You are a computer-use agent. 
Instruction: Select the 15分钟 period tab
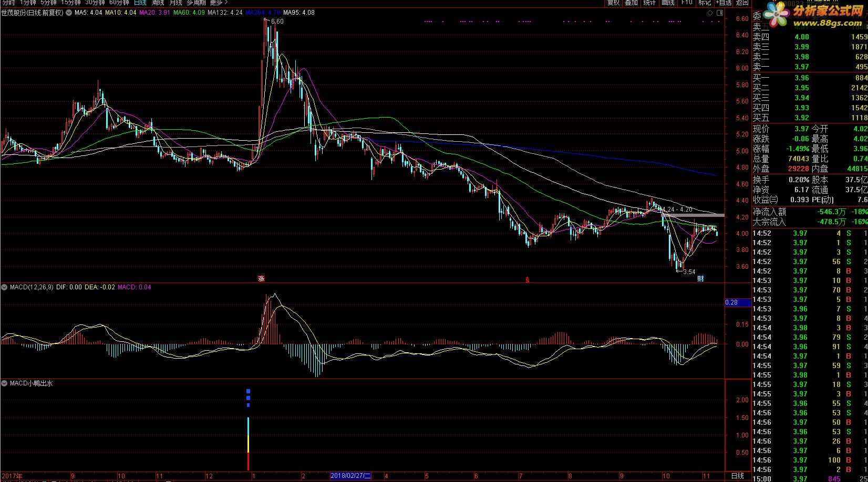click(70, 3)
